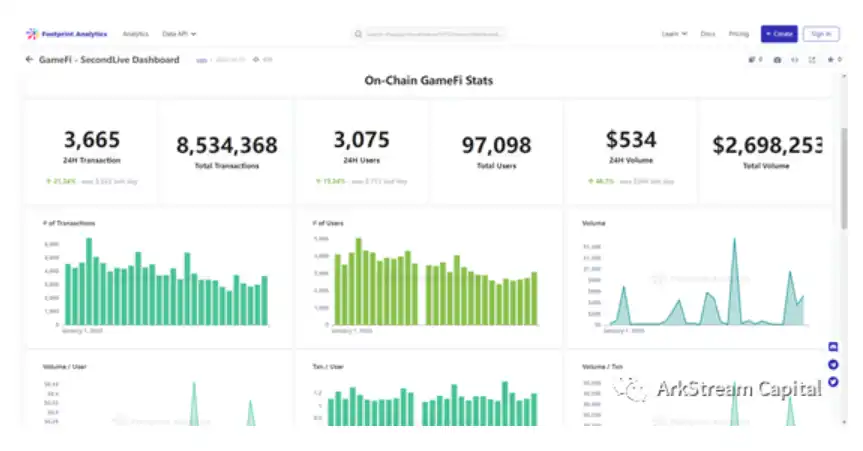Click the dashboard author link
The width and height of the screenshot is (863, 451).
201,60
